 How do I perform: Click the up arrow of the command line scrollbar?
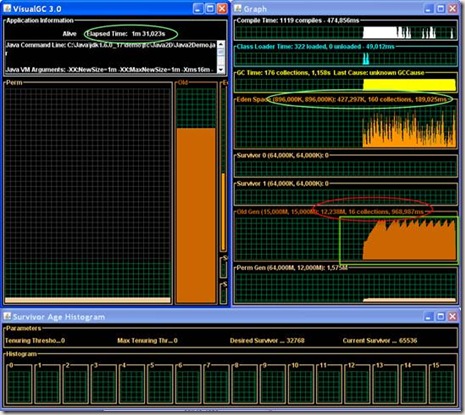(x=221, y=44)
